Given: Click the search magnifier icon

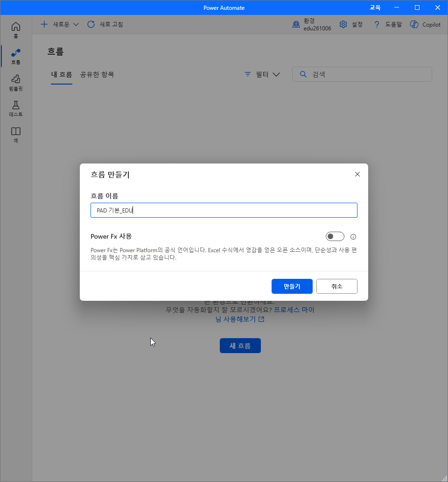Looking at the screenshot, I should [303, 74].
